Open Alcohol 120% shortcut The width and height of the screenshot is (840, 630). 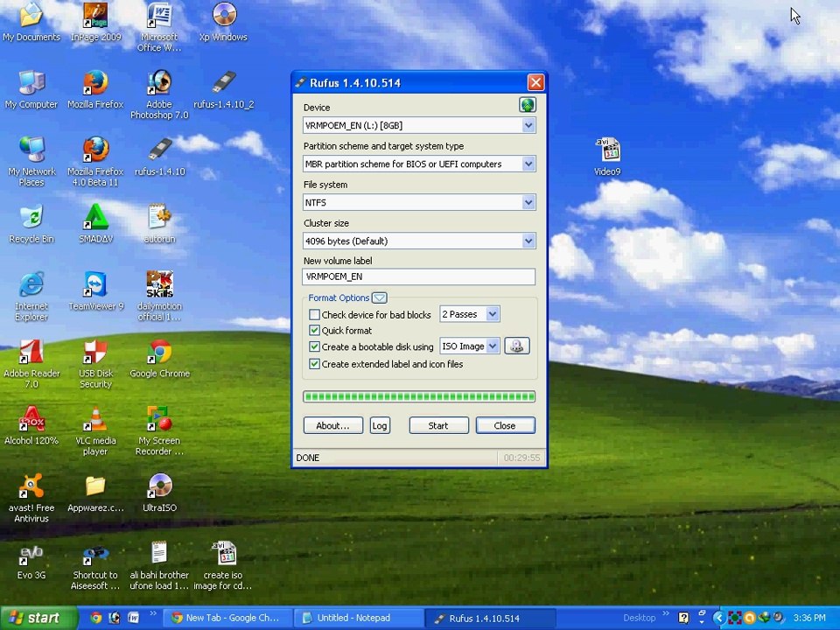pos(31,426)
